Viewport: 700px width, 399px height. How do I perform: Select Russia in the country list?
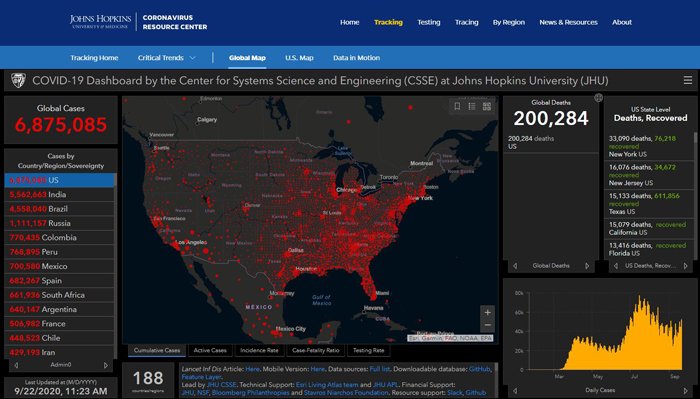coord(59,223)
